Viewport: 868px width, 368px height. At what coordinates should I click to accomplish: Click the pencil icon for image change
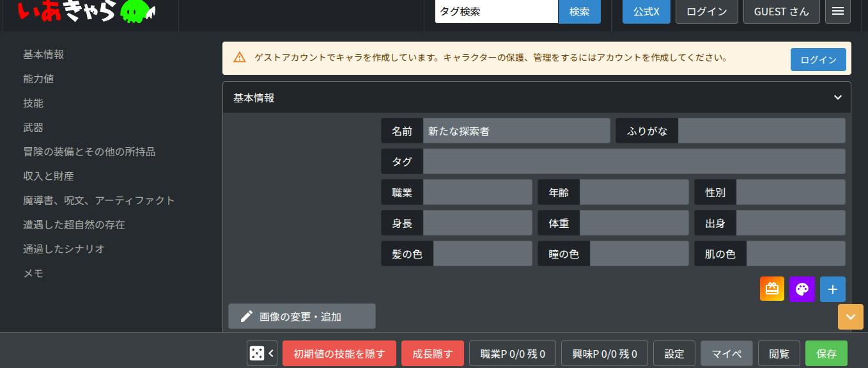click(247, 317)
